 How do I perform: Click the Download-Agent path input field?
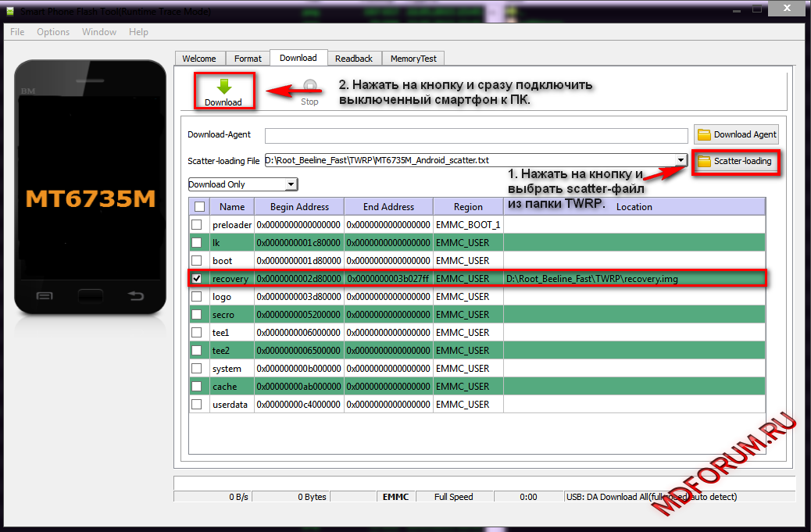click(x=475, y=135)
